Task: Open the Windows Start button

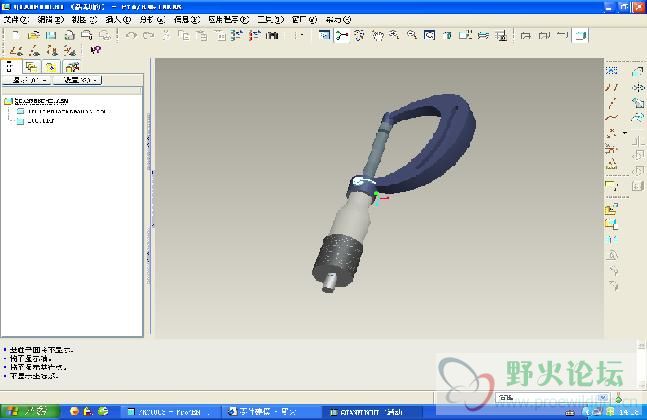Action: pyautogui.click(x=30, y=411)
